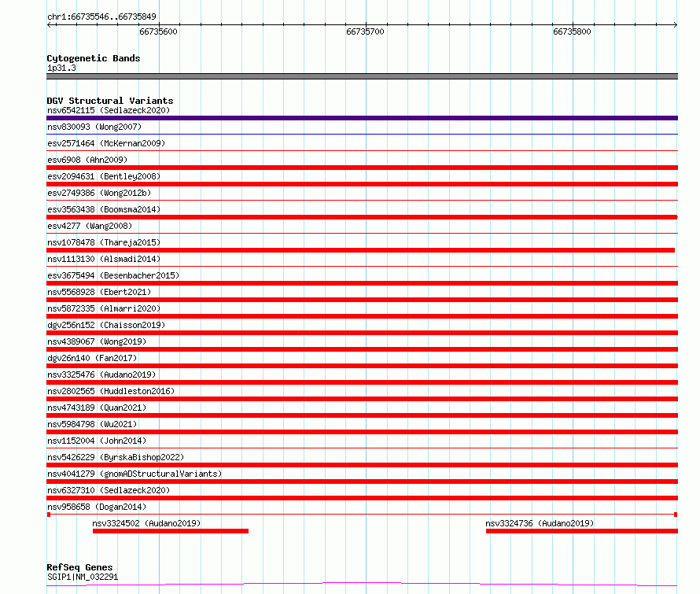Click the esv6908 (Ahn2009) label
This screenshot has width=700, height=594.
pos(87,160)
